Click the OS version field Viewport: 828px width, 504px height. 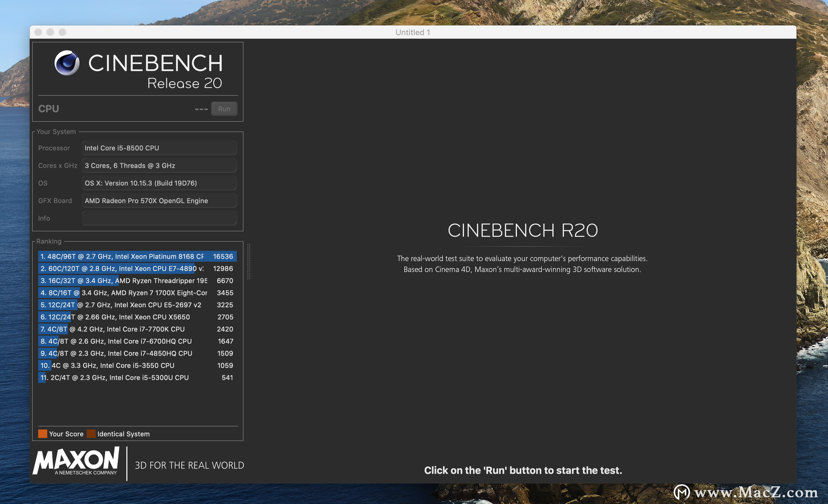159,183
